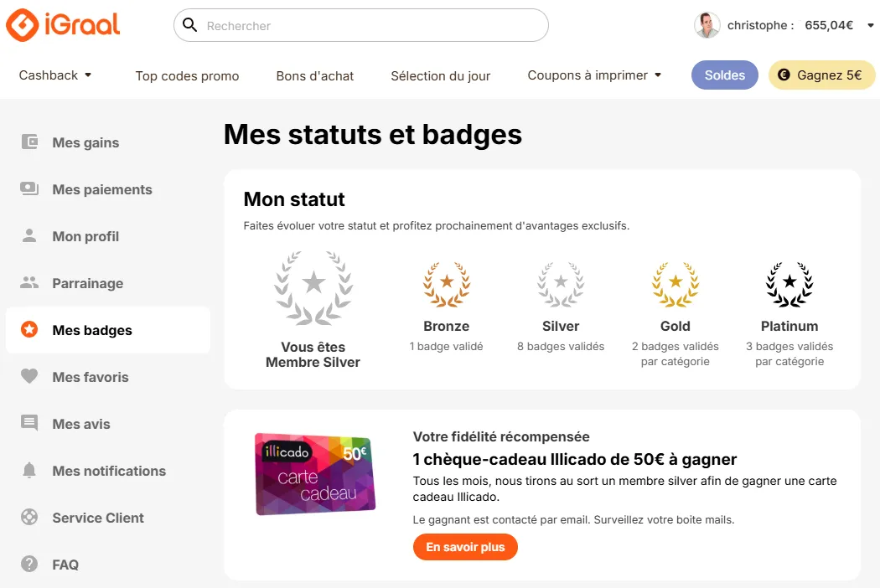Select the Platinum status laurel badge

[789, 285]
